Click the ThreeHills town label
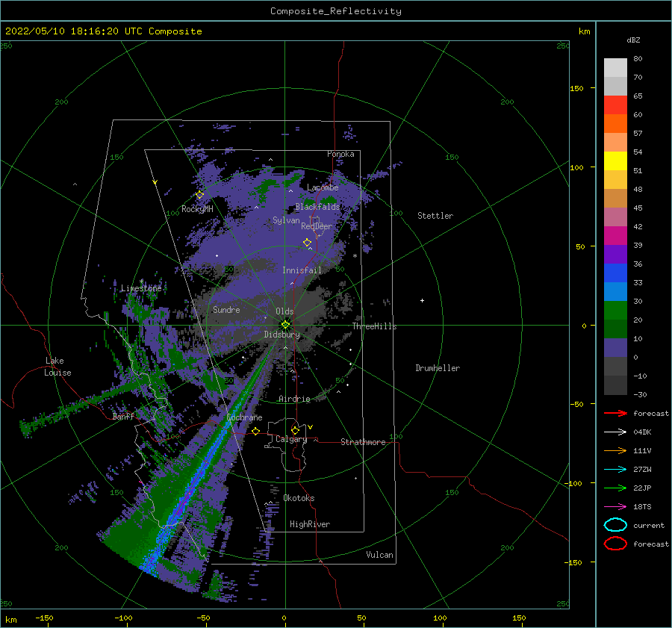This screenshot has height=628, width=672. (375, 326)
